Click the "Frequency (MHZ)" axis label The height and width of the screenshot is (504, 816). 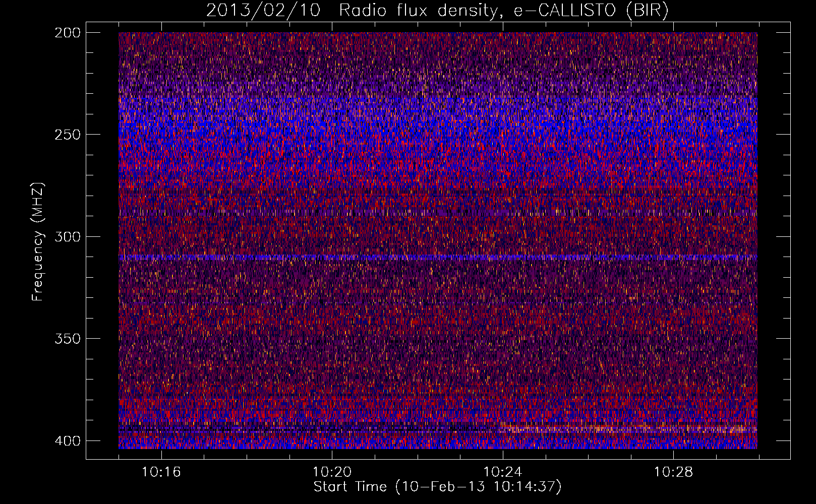[38, 242]
